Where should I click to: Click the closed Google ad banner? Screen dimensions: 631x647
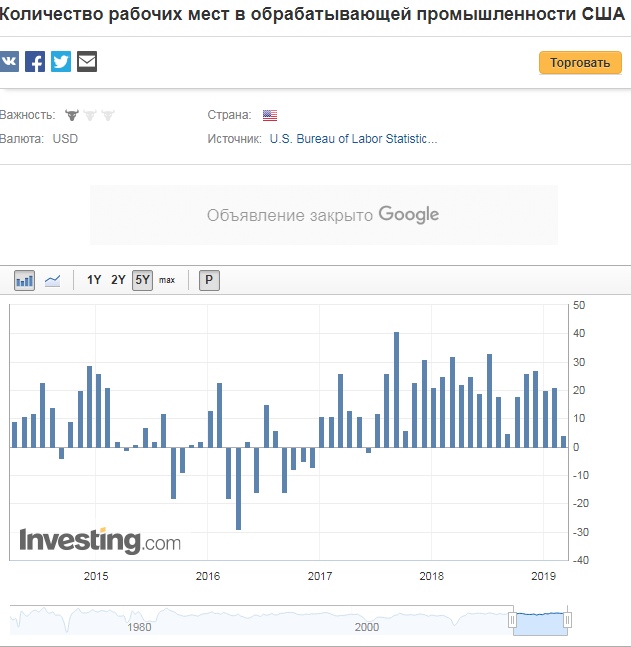click(323, 215)
